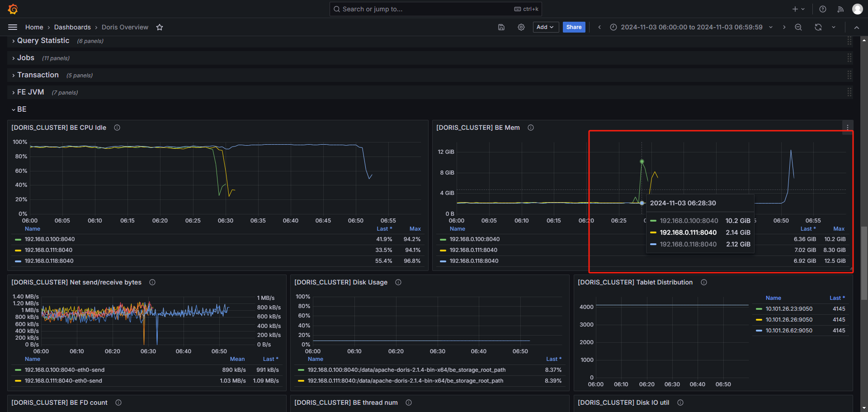The height and width of the screenshot is (412, 868).
Task: Toggle 10.101.26.26:9050 series in Tablet legend
Action: click(789, 320)
